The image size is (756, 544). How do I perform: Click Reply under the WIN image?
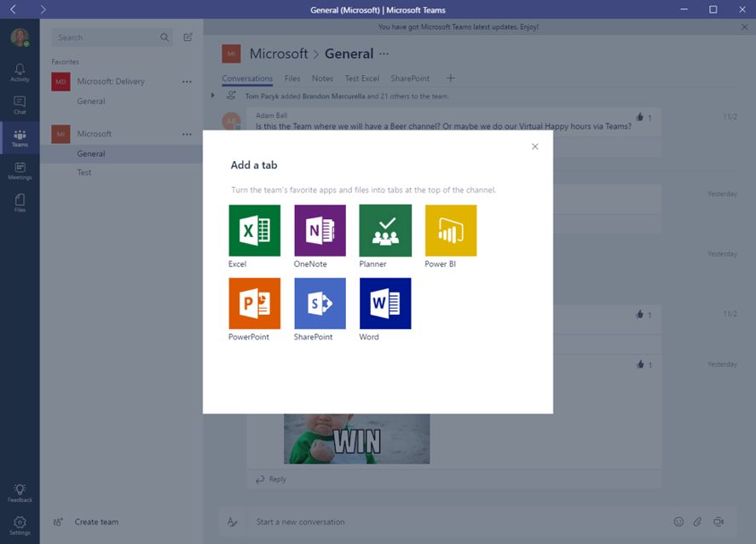coord(271,479)
